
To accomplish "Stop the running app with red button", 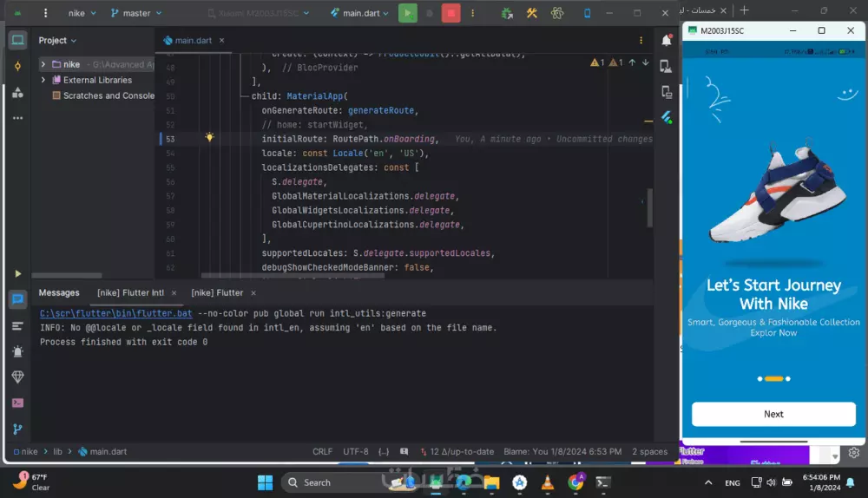I will (x=450, y=13).
